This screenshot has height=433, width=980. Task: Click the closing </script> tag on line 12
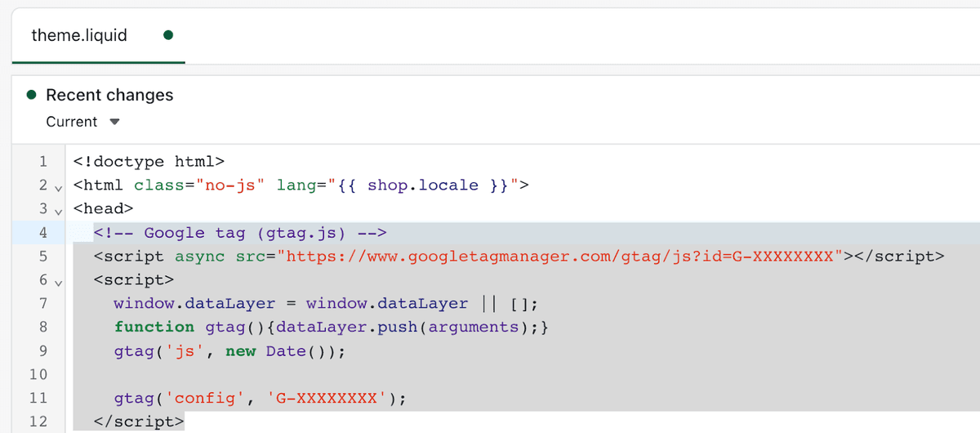tap(139, 422)
